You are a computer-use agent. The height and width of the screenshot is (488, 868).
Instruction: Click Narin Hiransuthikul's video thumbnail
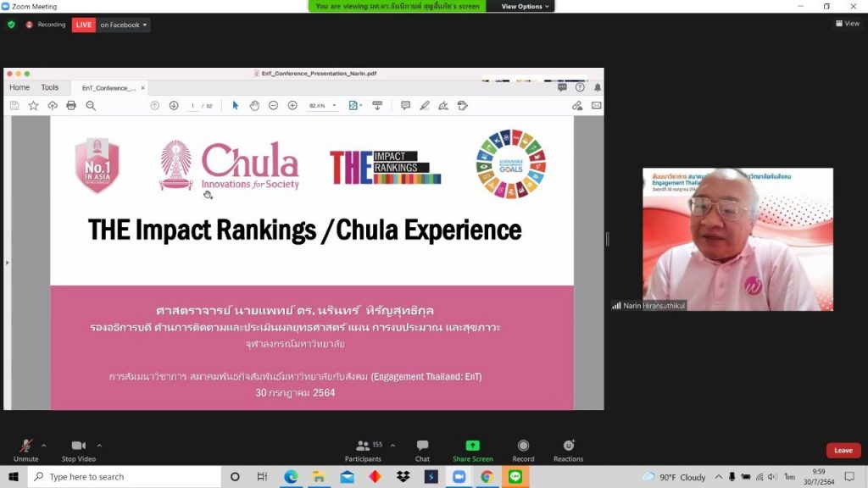[737, 239]
